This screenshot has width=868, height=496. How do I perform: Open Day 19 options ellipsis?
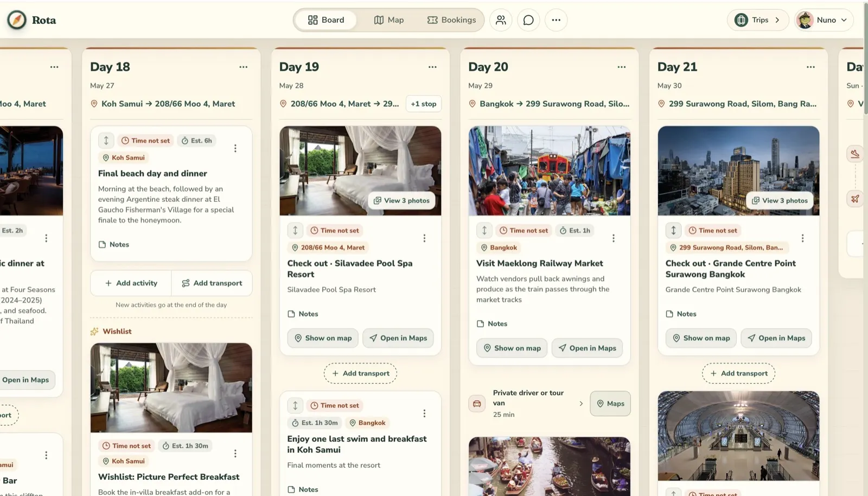[x=432, y=67]
